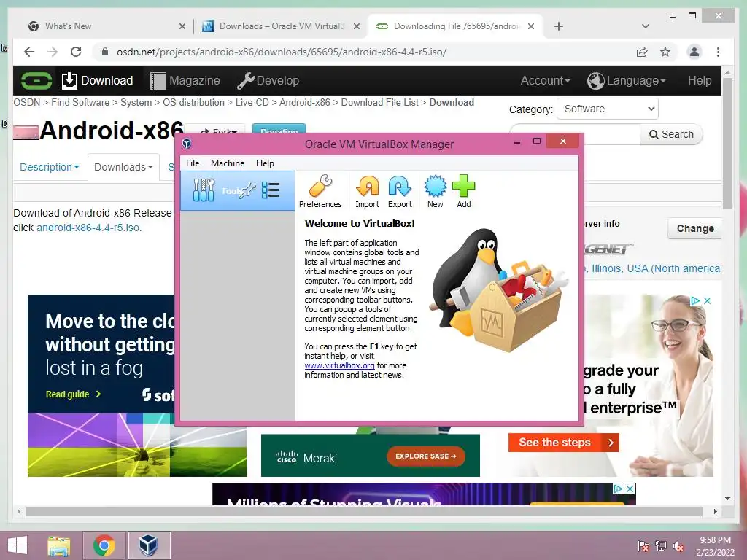Viewport: 747px width, 560px height.
Task: Go back in Chrome
Action: pos(29,52)
